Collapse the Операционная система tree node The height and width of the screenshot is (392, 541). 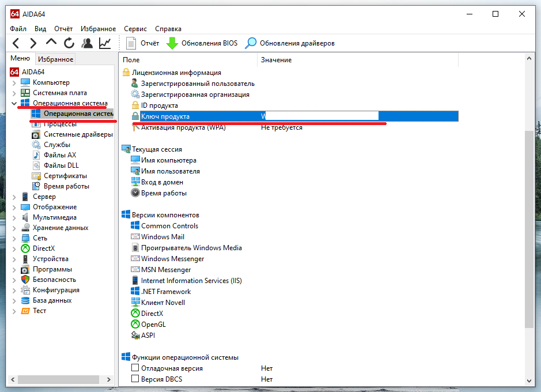point(14,103)
